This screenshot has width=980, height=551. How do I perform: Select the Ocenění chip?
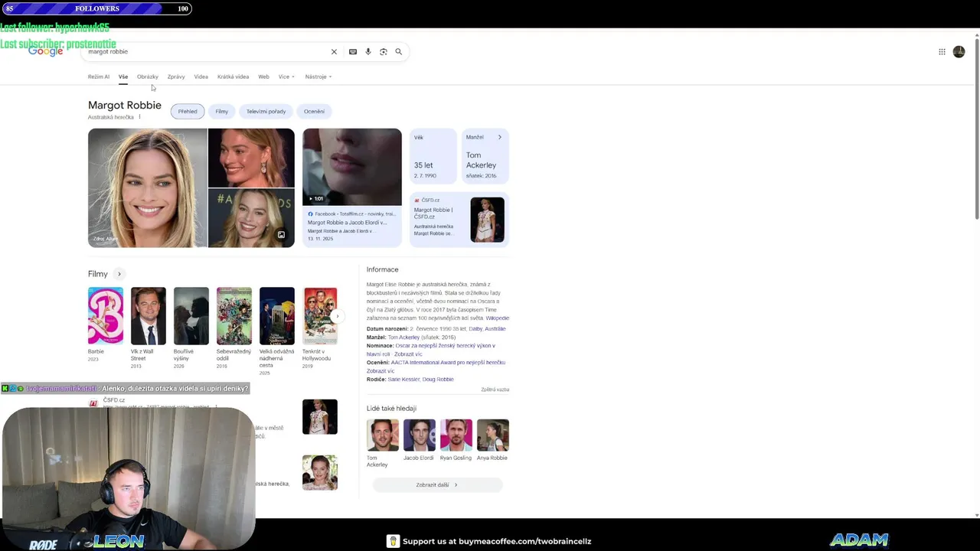pyautogui.click(x=314, y=112)
